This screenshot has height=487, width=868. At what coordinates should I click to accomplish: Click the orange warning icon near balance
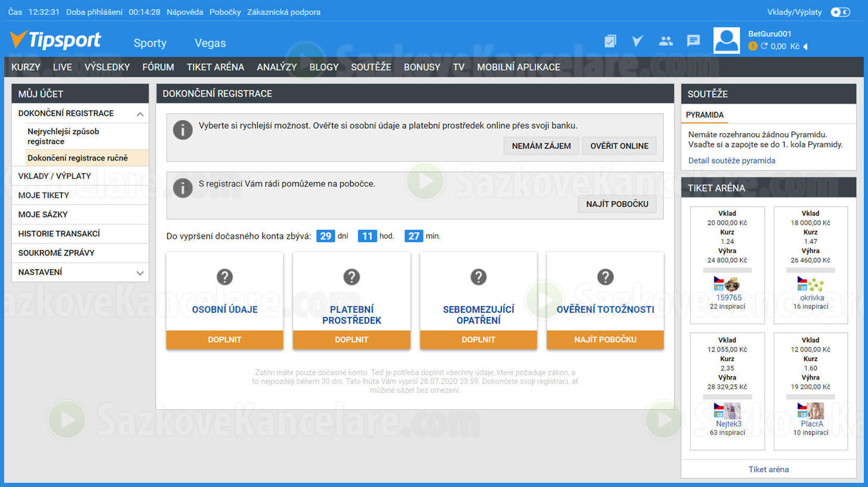[x=753, y=46]
